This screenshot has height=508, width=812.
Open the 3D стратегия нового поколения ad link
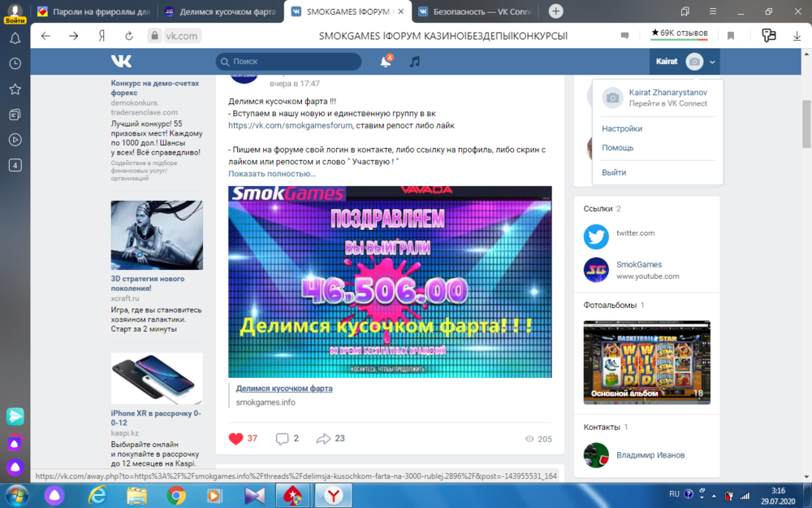point(148,283)
